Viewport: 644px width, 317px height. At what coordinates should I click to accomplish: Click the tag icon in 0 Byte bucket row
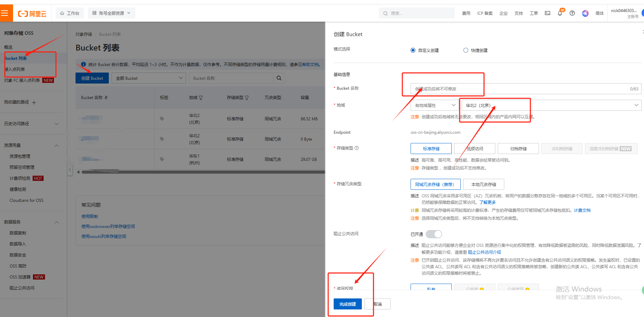[162, 139]
